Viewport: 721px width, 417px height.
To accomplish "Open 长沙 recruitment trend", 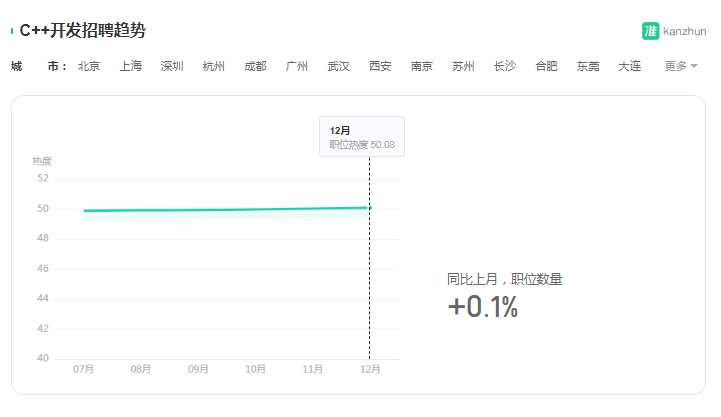I will [x=504, y=66].
